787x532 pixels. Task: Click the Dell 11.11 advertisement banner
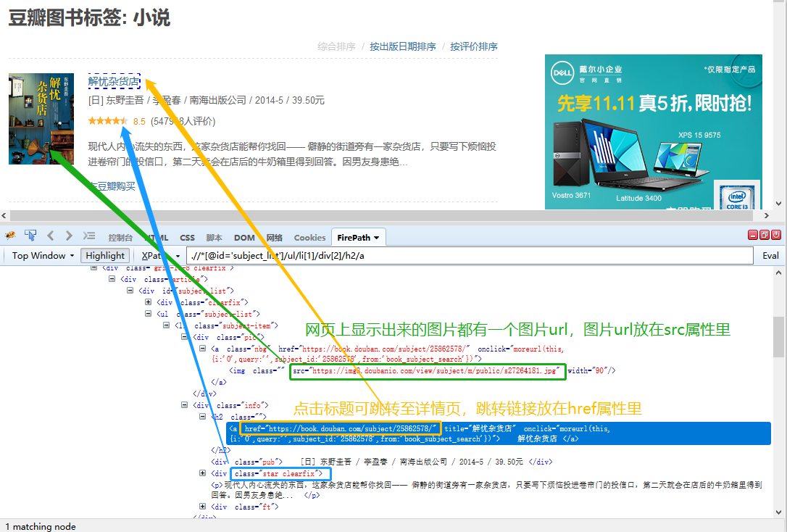(x=654, y=131)
